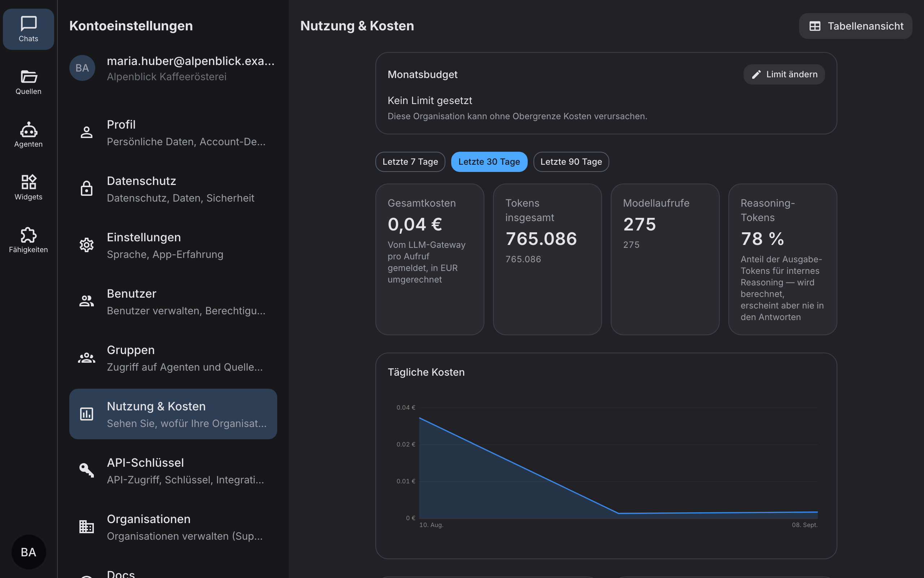Select Einstellungen in settings menu
This screenshot has height=578, width=924.
click(x=173, y=245)
